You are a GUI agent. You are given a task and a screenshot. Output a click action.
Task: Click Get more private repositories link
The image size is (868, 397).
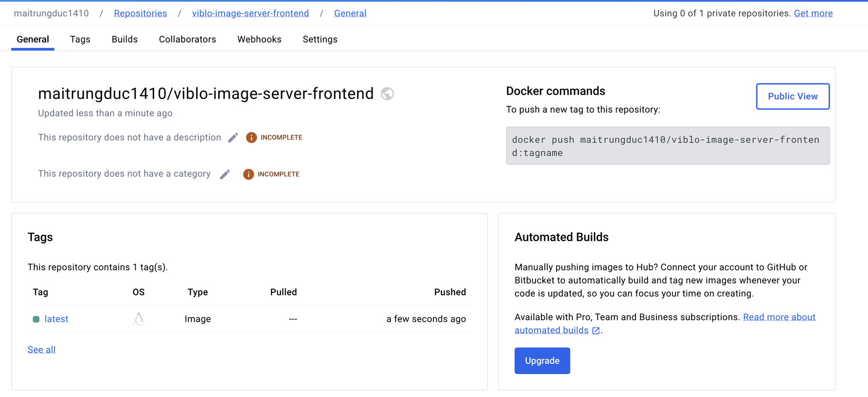point(813,13)
